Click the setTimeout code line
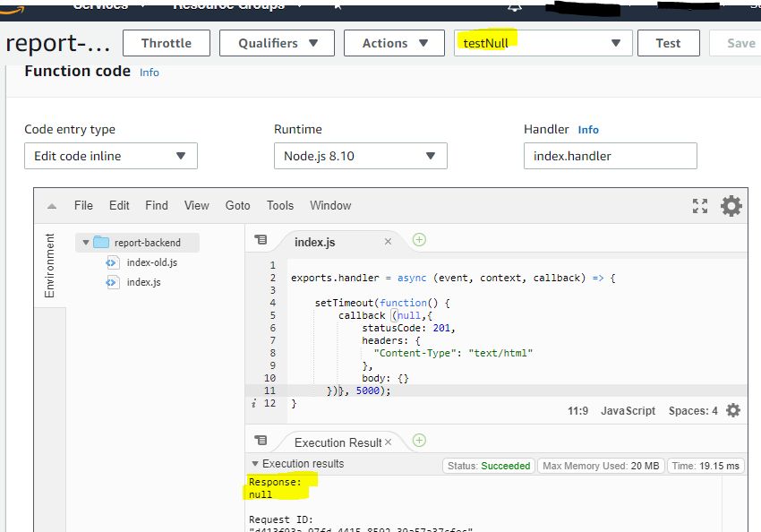This screenshot has height=532, width=761. pos(382,303)
